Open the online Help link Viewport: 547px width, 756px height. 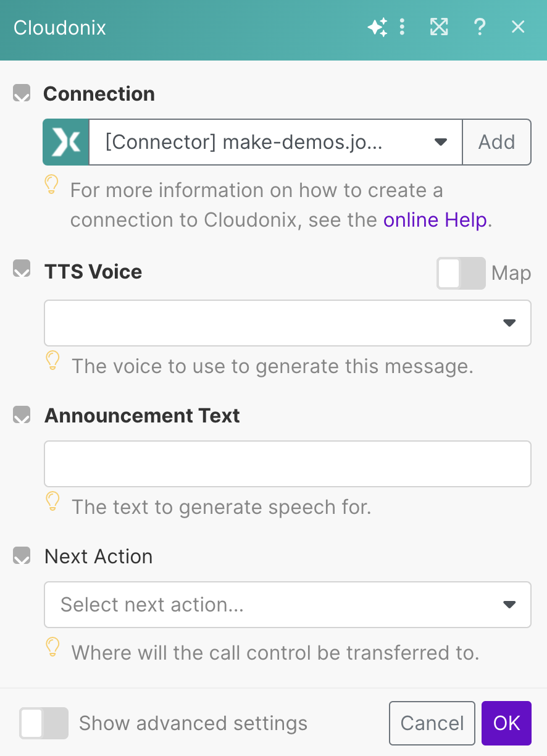point(436,220)
